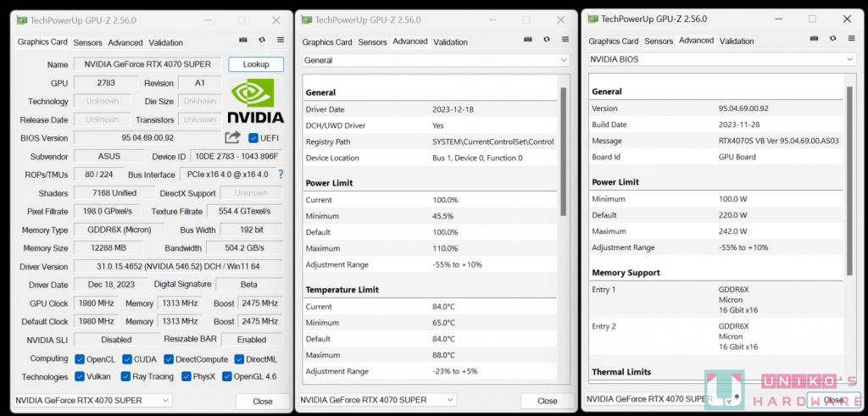Toggle the DirectML checkbox

(238, 359)
